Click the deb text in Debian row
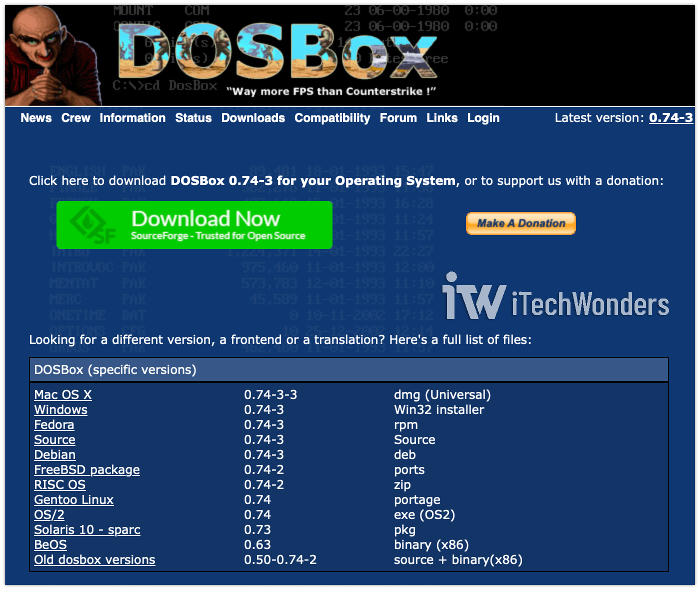This screenshot has height=590, width=700. [404, 454]
